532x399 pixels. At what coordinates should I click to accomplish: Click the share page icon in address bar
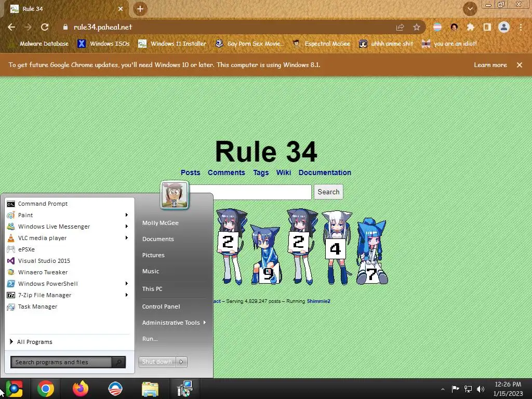400,27
